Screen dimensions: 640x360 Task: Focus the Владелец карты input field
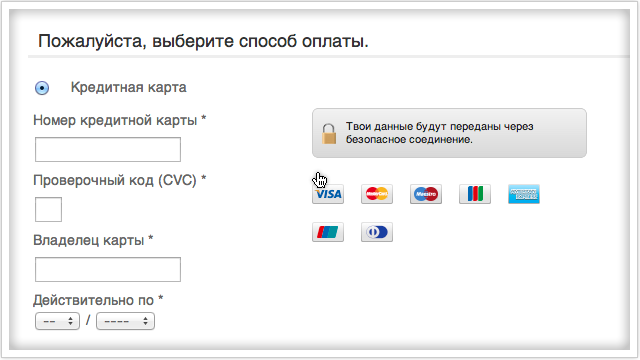108,269
